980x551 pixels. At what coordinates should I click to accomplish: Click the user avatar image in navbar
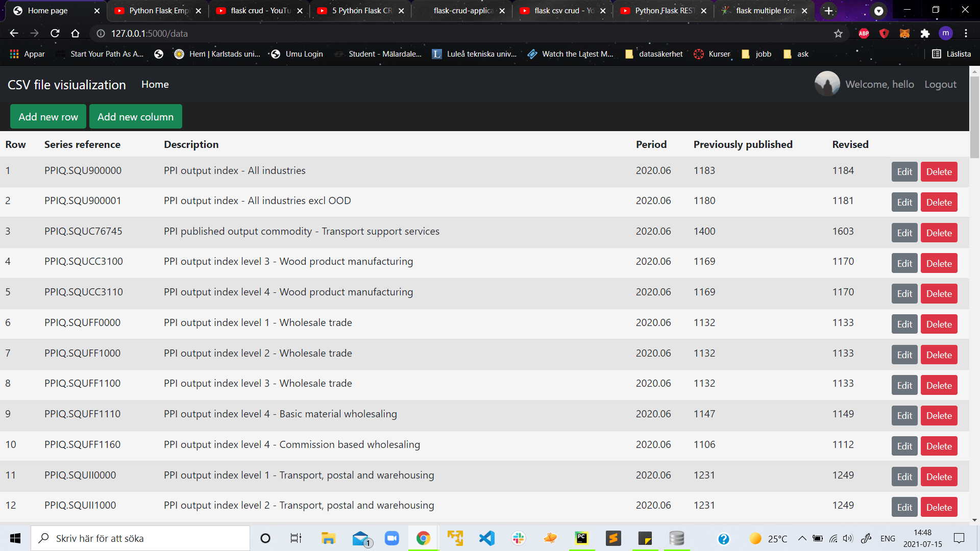tap(827, 84)
